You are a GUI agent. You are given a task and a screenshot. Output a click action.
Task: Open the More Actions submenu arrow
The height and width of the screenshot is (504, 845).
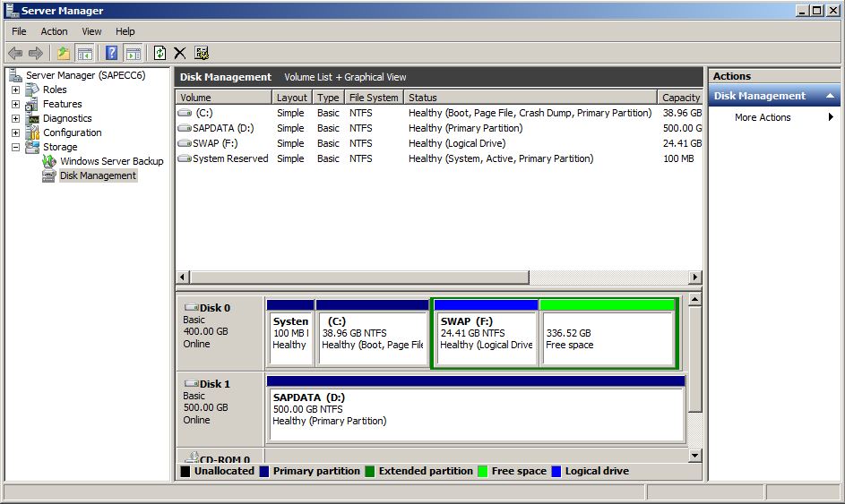(x=831, y=117)
